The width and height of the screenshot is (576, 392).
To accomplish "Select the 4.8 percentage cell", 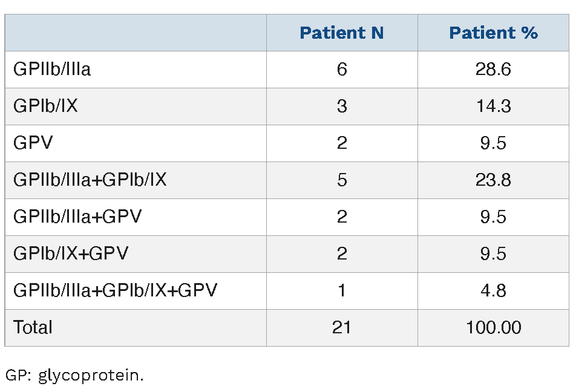I will (493, 291).
